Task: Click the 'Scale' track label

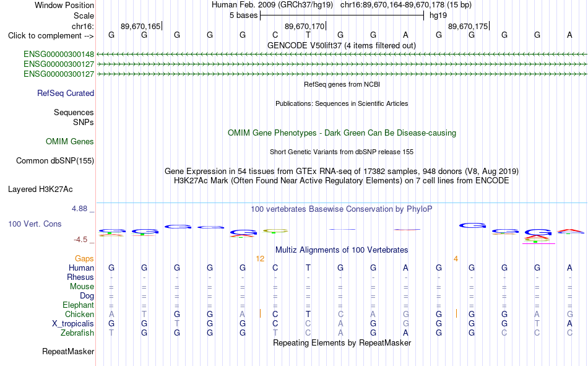Action: (84, 15)
